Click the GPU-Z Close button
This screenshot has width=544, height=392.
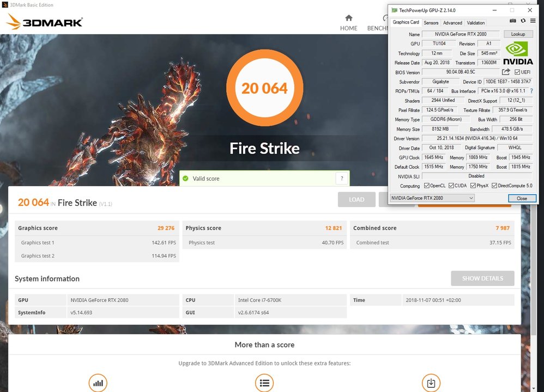click(522, 198)
